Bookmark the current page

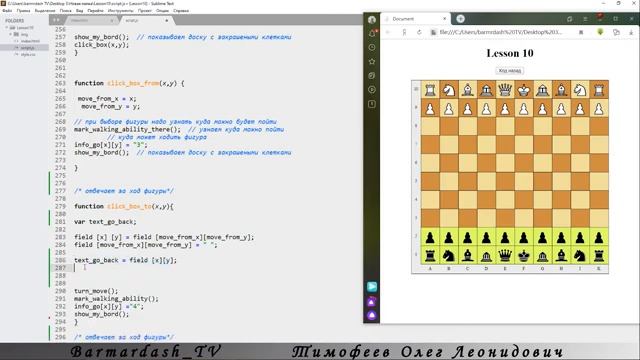click(581, 32)
